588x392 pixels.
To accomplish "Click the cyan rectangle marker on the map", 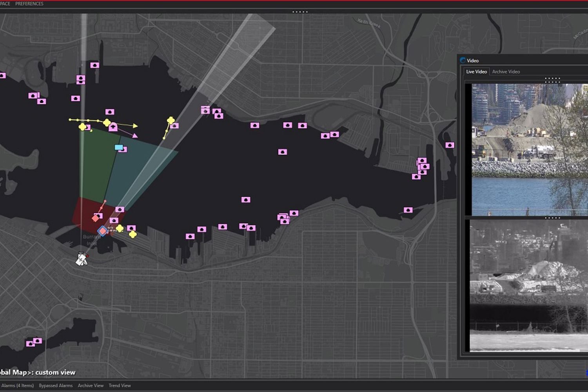I will coord(119,147).
